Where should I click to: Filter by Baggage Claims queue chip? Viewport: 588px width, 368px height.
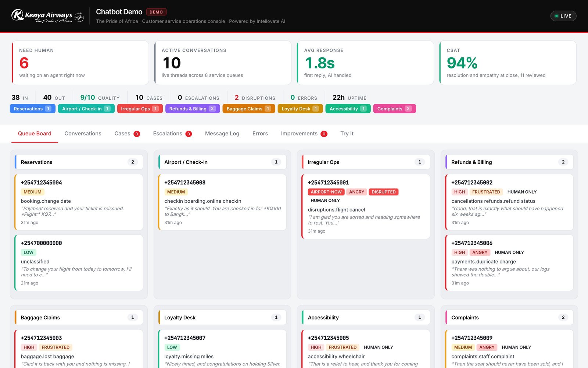pyautogui.click(x=249, y=109)
